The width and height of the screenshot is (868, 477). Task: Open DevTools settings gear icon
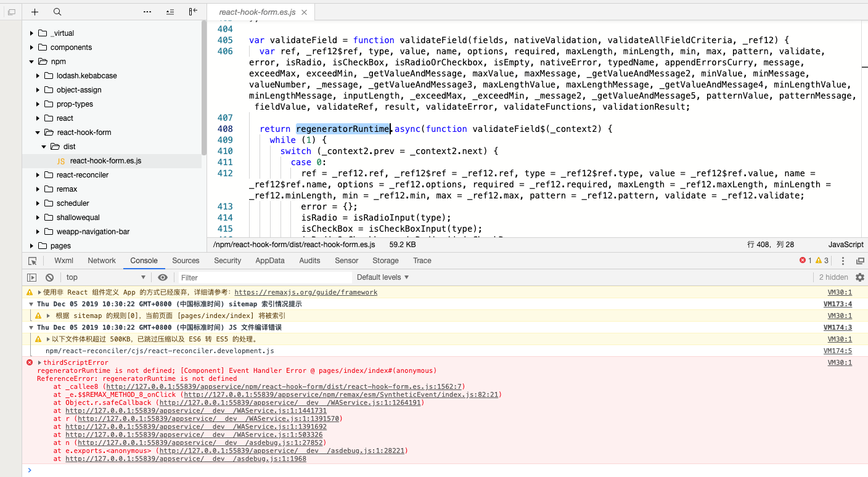pyautogui.click(x=859, y=277)
